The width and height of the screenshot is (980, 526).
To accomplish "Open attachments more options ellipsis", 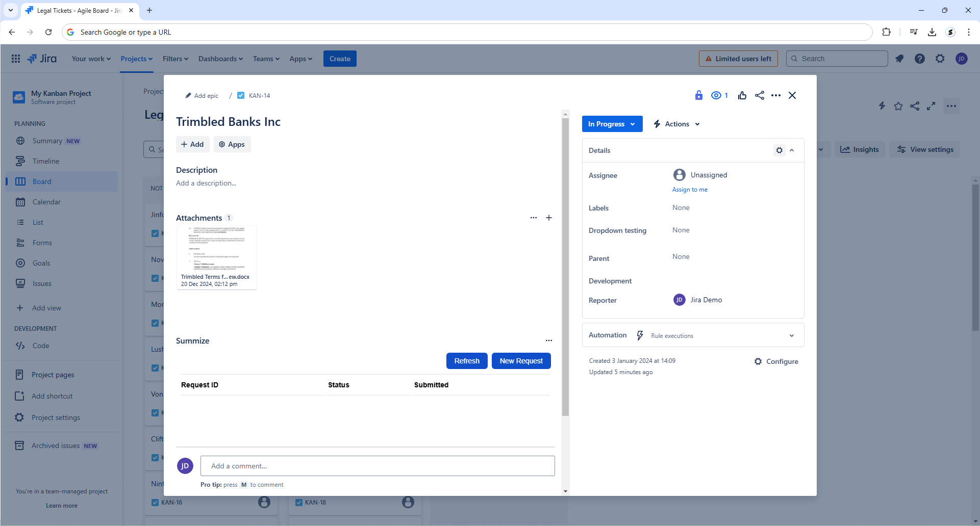I will (x=534, y=218).
